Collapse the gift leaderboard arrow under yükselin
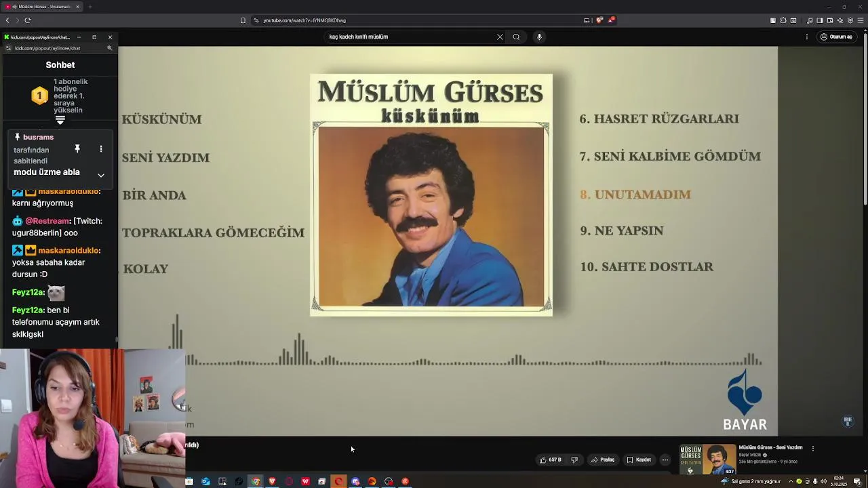Image resolution: width=868 pixels, height=488 pixels. (60, 120)
